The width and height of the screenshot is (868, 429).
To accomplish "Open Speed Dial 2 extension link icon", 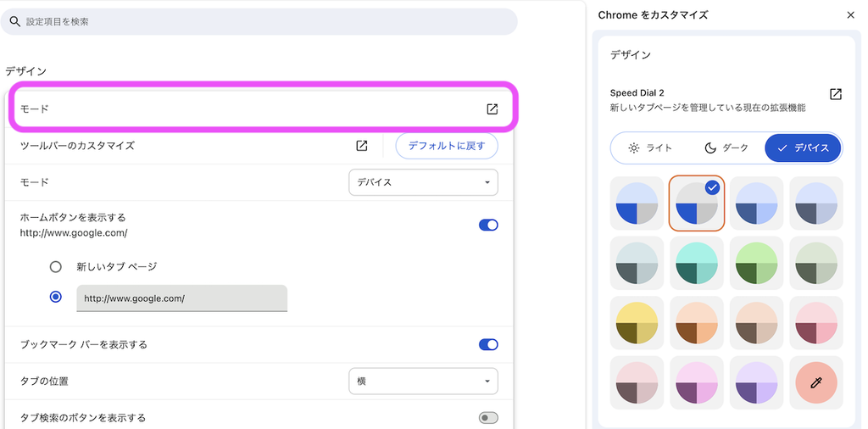I will [835, 93].
